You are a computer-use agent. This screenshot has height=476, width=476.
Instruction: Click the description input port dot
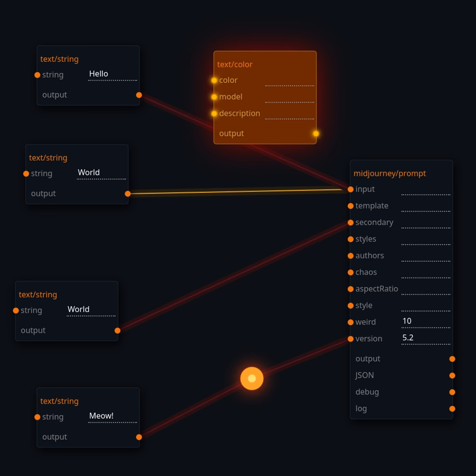[214, 113]
